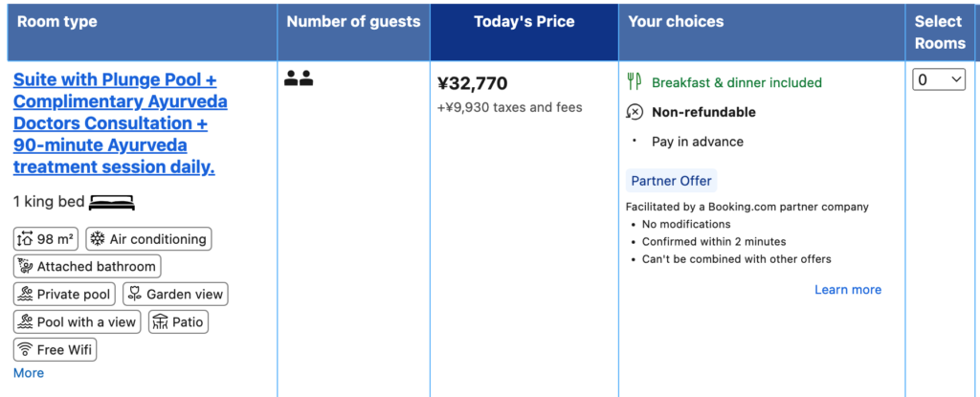This screenshot has height=397, width=980.
Task: Open the Select Rooms quantity dropdown
Action: click(x=939, y=80)
